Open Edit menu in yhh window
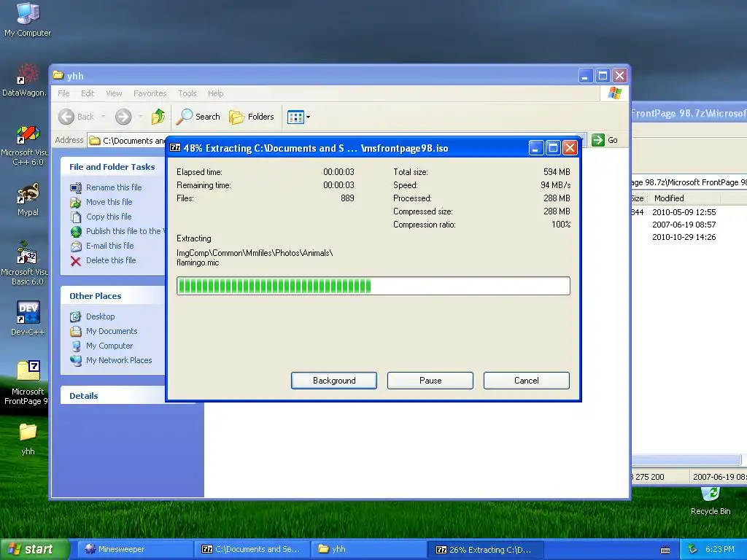This screenshot has height=560, width=747. (88, 93)
